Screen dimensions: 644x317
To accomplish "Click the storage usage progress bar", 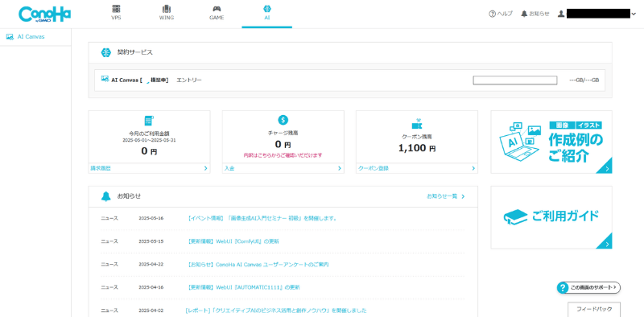I will coord(515,80).
